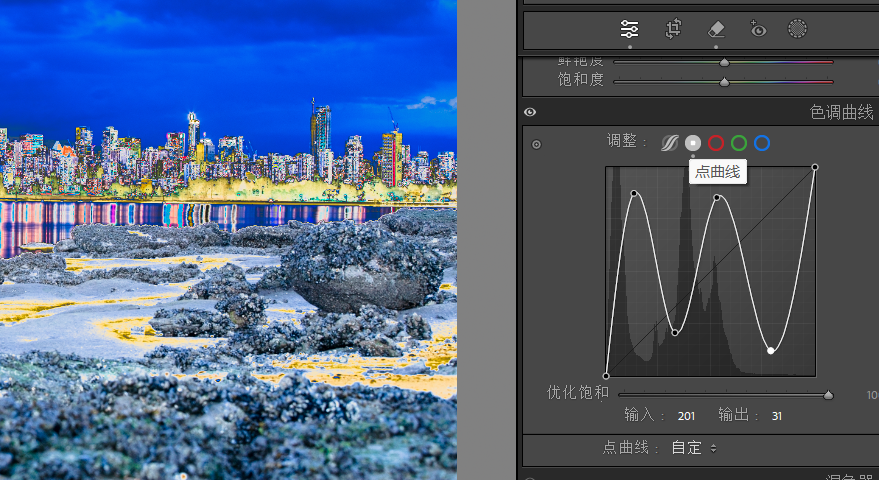
Task: Select the Red eye correction tool
Action: [758, 29]
